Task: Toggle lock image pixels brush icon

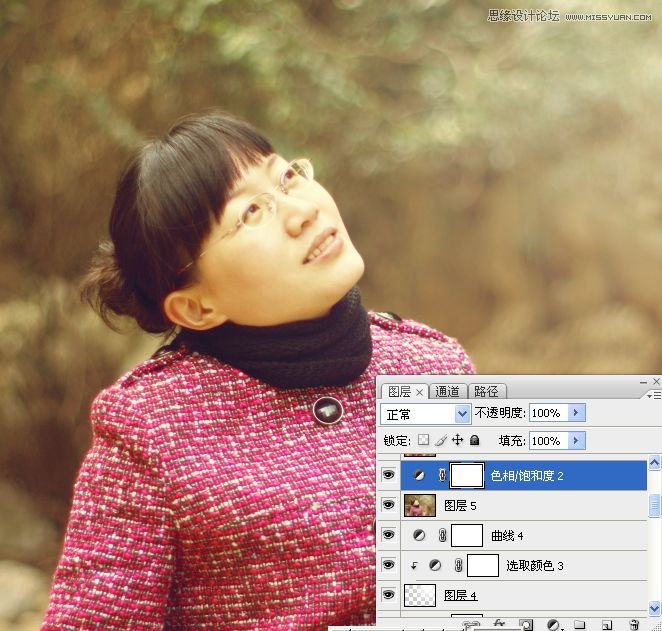Action: (440, 440)
